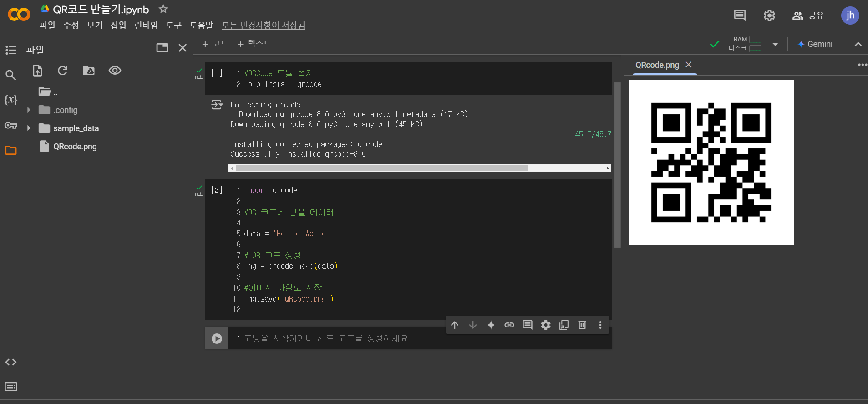Open the 보기 menu
This screenshot has width=868, height=404.
[x=95, y=26]
